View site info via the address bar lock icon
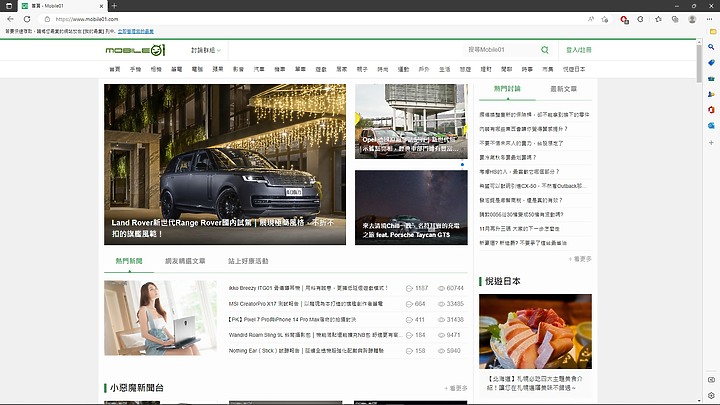The width and height of the screenshot is (720, 405). [47, 19]
